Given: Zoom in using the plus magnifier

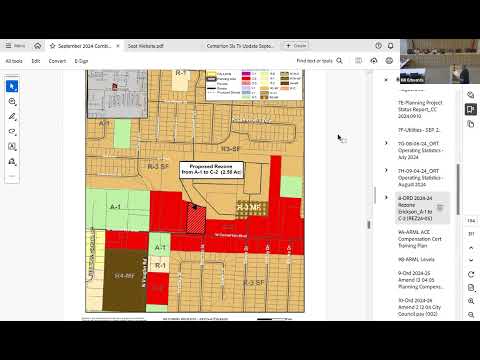Looking at the screenshot, I should coord(471,301).
